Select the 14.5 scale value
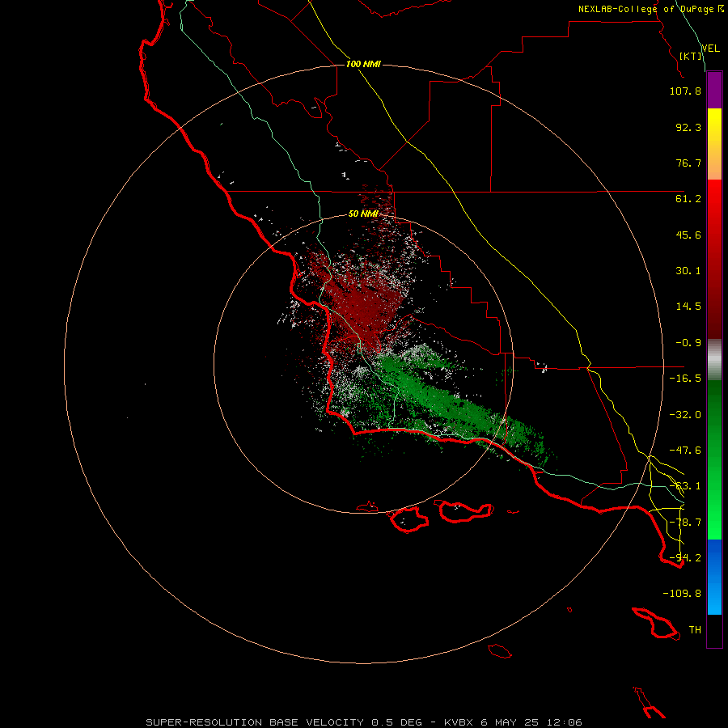The width and height of the screenshot is (728, 728). (x=688, y=307)
